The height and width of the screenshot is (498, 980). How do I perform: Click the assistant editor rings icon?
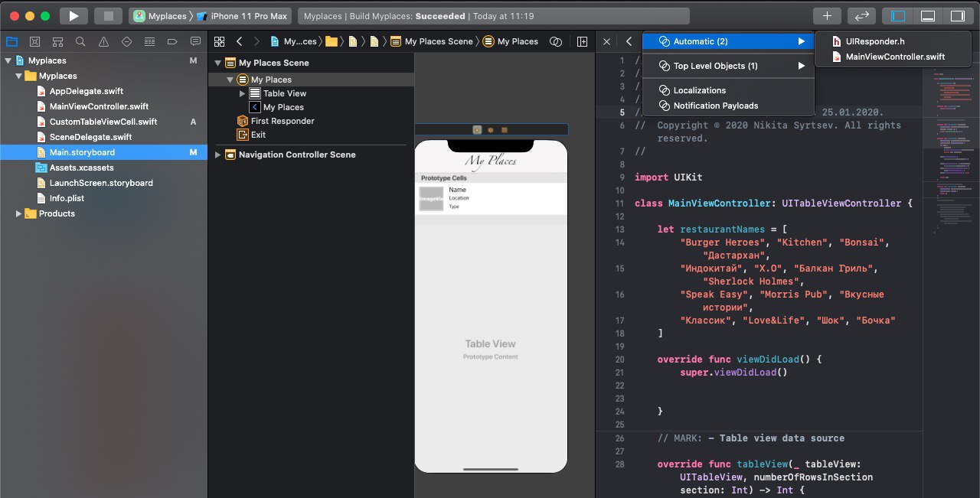(557, 41)
